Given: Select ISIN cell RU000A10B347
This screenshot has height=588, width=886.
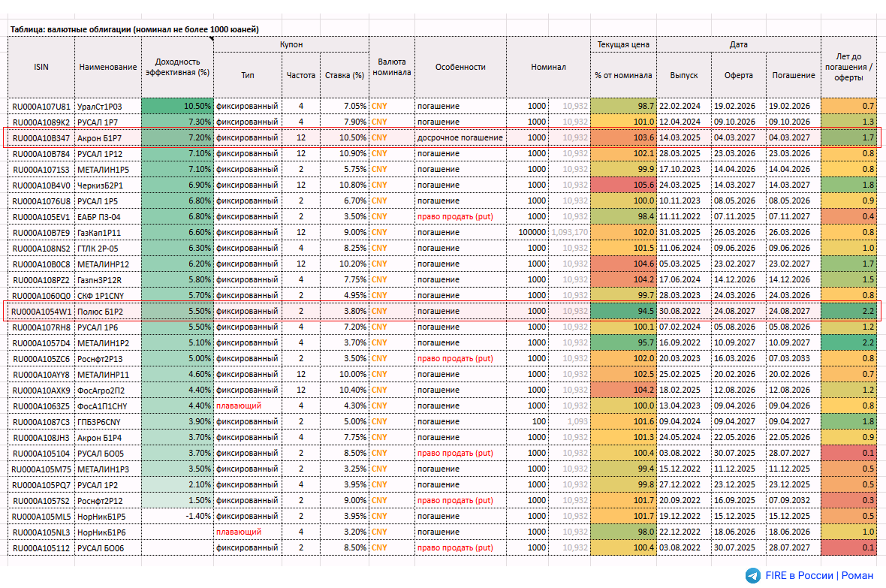Looking at the screenshot, I should [41, 138].
